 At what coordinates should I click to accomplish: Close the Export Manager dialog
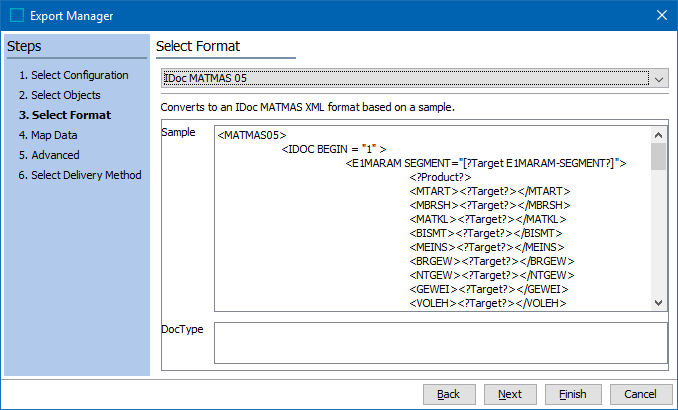coord(660,15)
